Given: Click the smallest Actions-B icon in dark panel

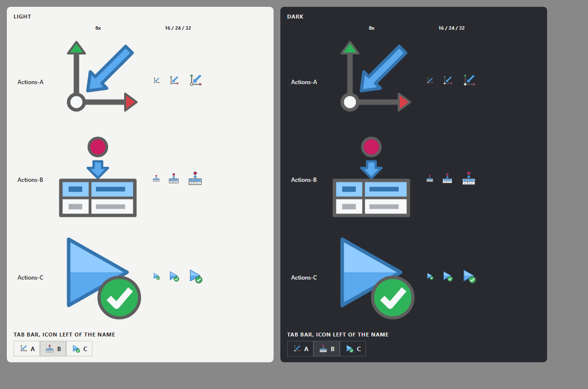Looking at the screenshot, I should pos(430,178).
